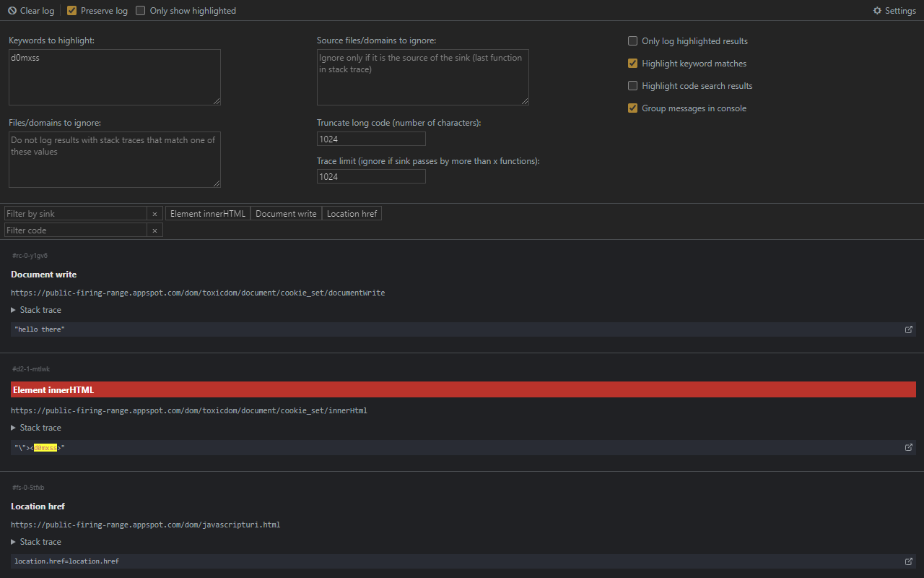The height and width of the screenshot is (578, 924).
Task: Click the cookie_set/innerHtml URL
Action: click(x=189, y=411)
